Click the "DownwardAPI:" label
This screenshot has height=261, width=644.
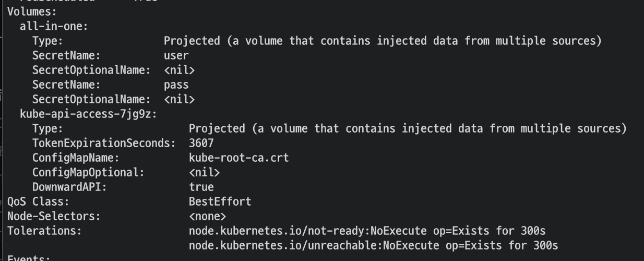pos(69,187)
